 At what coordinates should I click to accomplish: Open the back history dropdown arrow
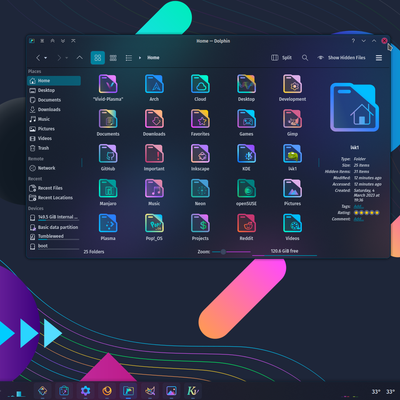point(46,58)
